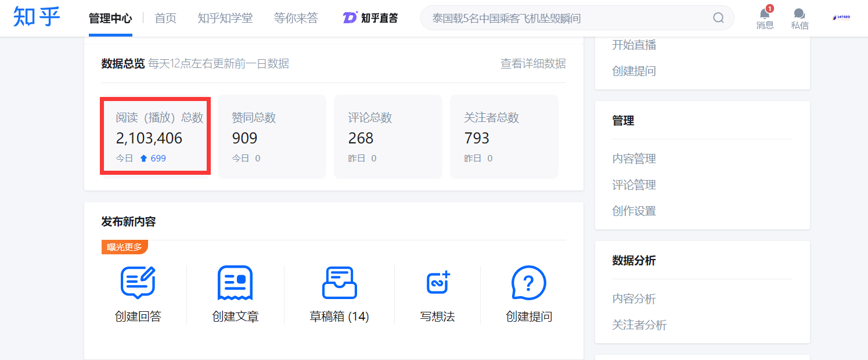The image size is (868, 360).
Task: Open 评论管理 in the sidebar
Action: (634, 185)
